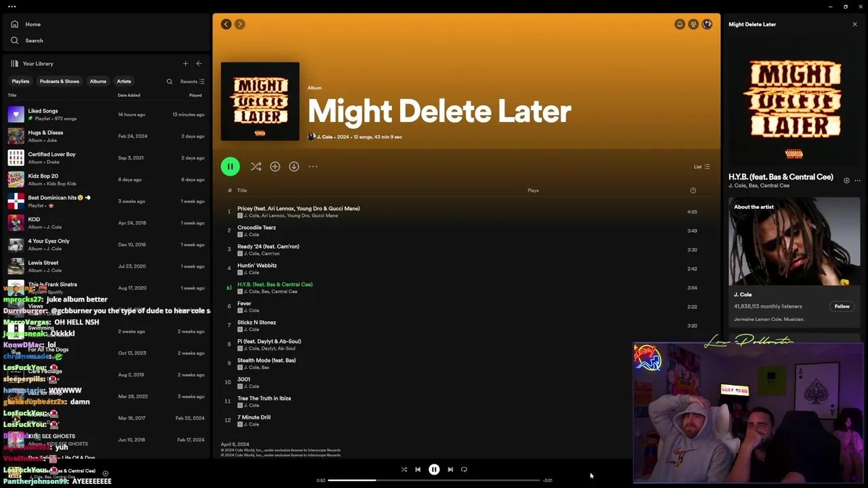
Task: Open Best Dominican hits playlist
Action: click(x=106, y=201)
